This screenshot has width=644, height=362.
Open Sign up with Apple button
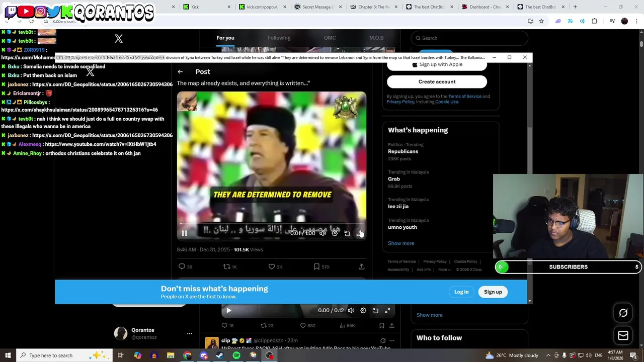pos(437,65)
